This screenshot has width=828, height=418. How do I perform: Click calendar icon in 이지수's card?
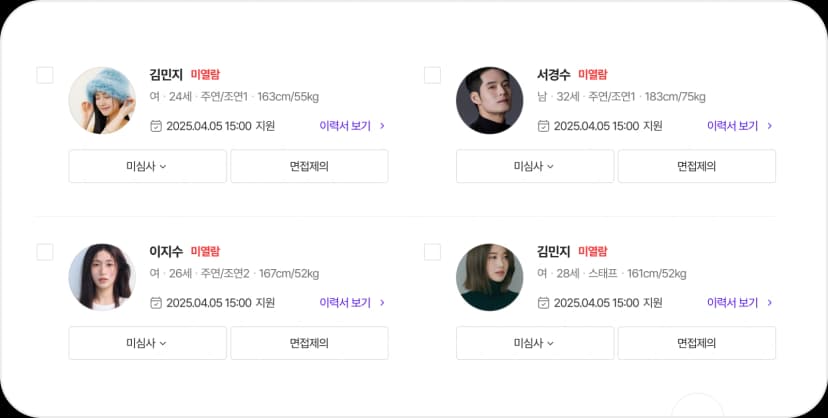[x=155, y=302]
